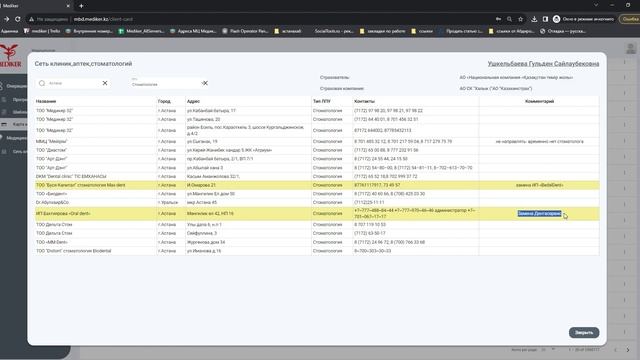
Task: Focus the mbd.mediker.kz address bar
Action: [103, 19]
